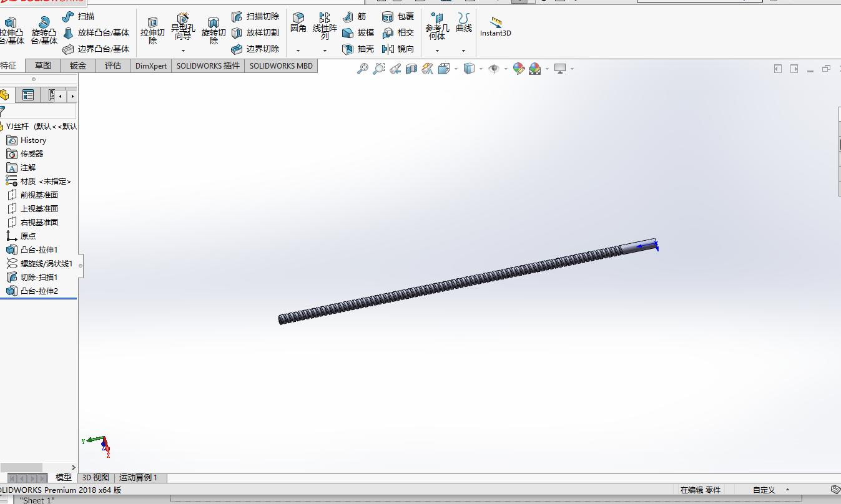Start the 线性阵列 linear pattern tool
The height and width of the screenshot is (504, 841).
pyautogui.click(x=325, y=26)
